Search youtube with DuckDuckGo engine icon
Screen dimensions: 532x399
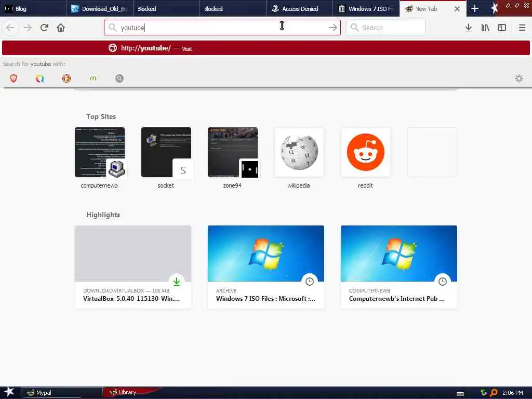click(x=66, y=78)
